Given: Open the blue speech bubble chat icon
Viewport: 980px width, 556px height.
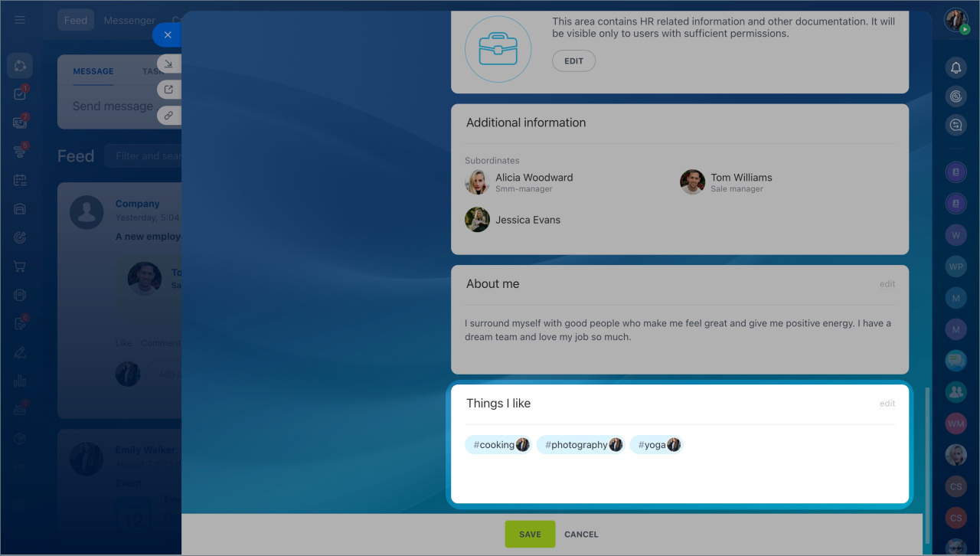Looking at the screenshot, I should [x=955, y=360].
